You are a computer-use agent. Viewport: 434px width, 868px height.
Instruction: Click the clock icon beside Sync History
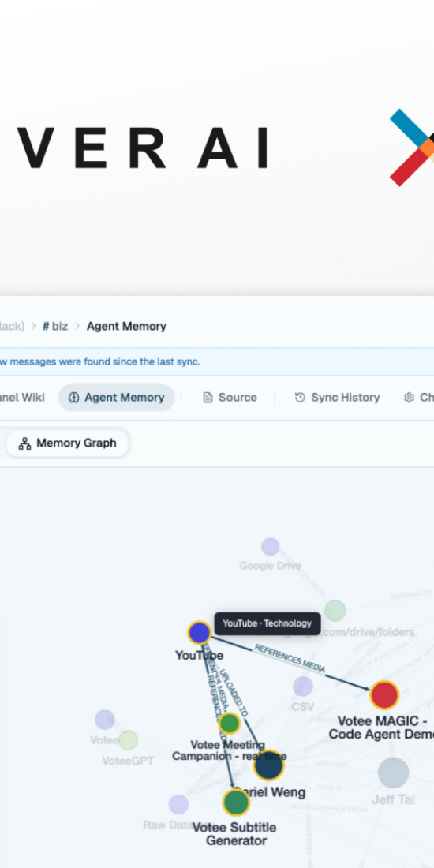click(x=300, y=398)
